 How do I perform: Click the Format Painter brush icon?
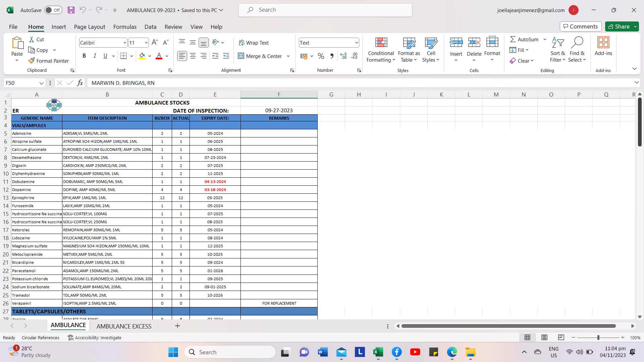pos(32,61)
